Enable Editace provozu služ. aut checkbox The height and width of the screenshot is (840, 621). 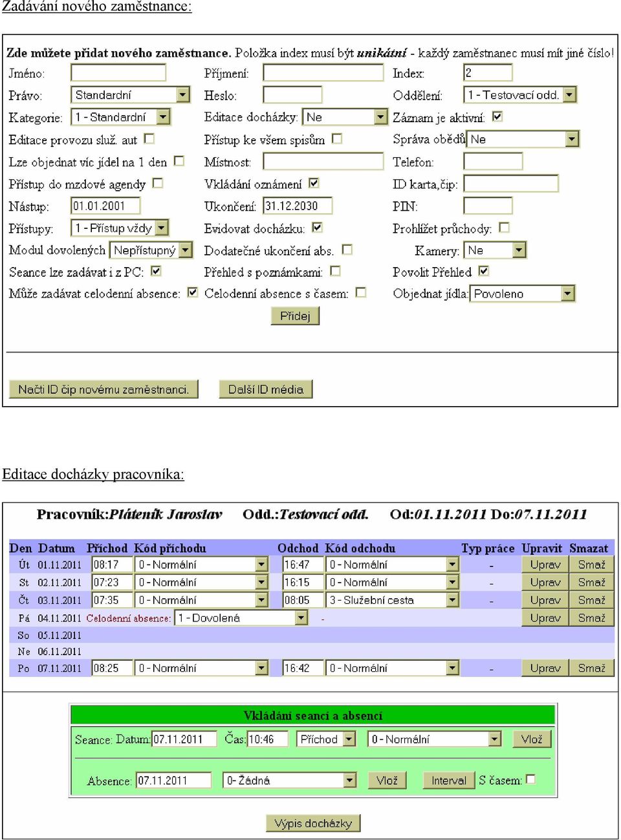coord(149,138)
